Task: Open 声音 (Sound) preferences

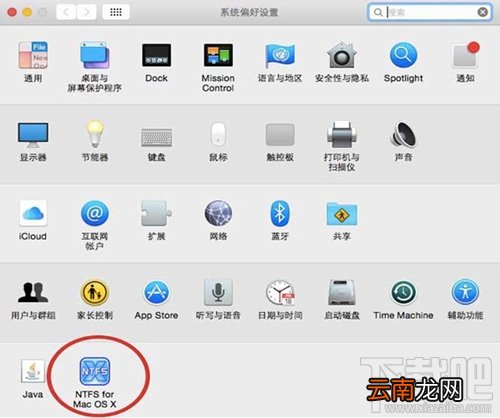Action: 403,134
